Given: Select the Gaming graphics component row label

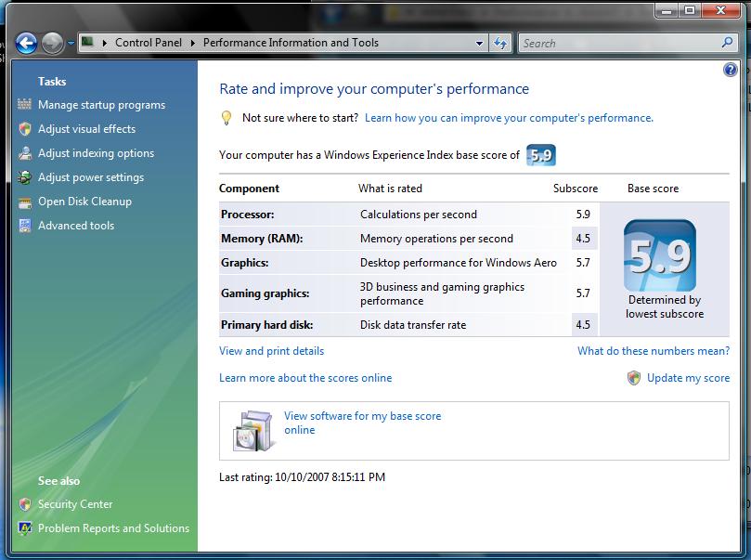Looking at the screenshot, I should tap(265, 293).
